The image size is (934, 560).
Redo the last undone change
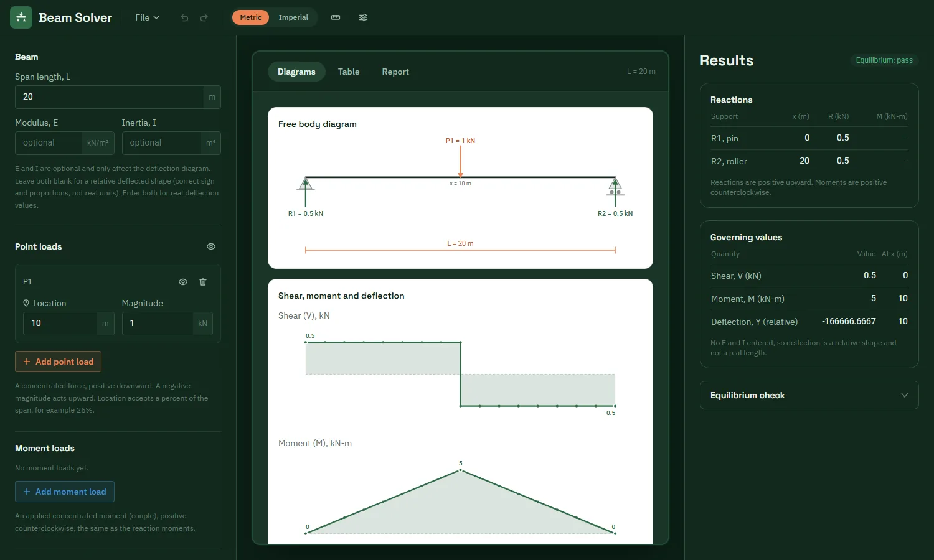(x=204, y=17)
